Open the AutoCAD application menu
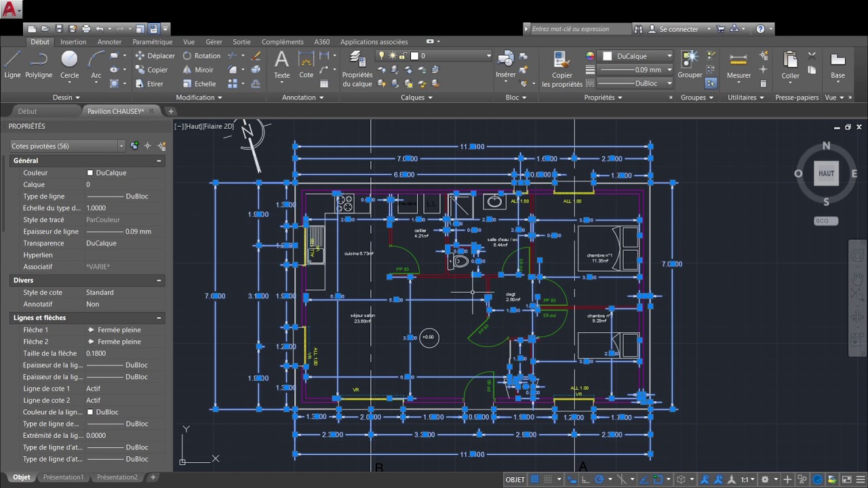The image size is (868, 488). tap(11, 9)
